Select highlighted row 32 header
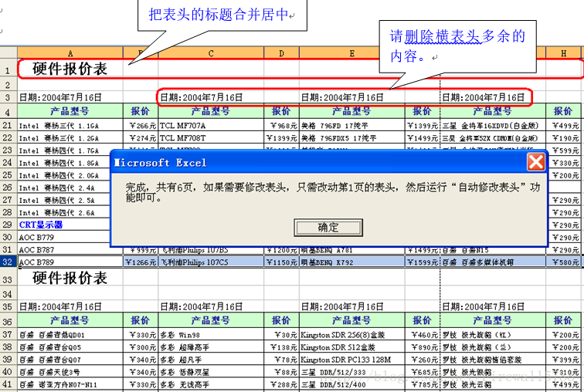The height and width of the screenshot is (392, 584). click(8, 262)
